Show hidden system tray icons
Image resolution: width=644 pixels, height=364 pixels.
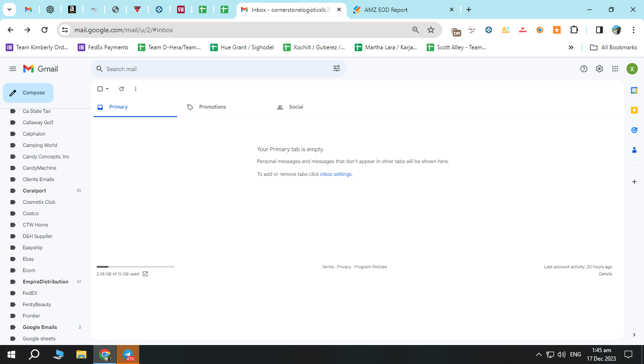[x=538, y=355]
